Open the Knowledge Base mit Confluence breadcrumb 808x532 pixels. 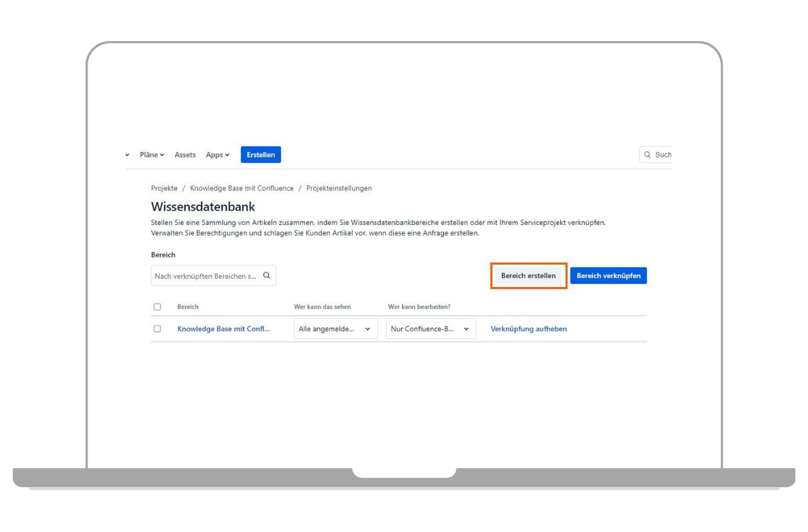[x=242, y=189]
